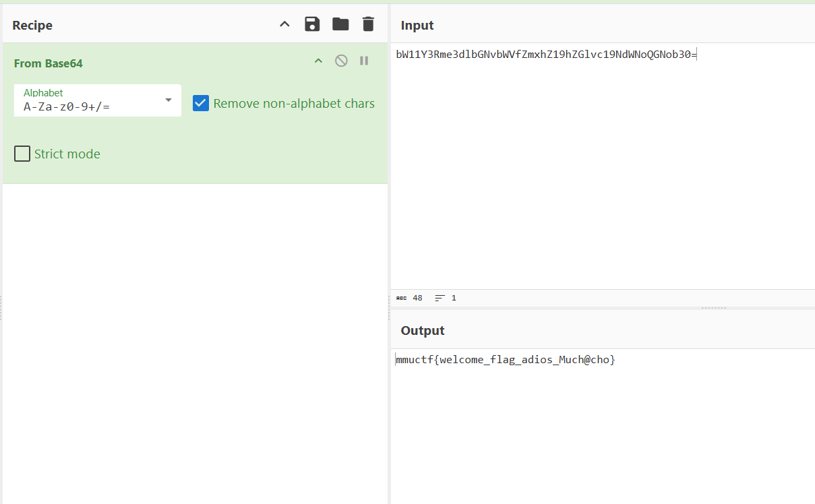Set breakpoint on From Base64 operation
Image resolution: width=815 pixels, height=504 pixels.
364,61
